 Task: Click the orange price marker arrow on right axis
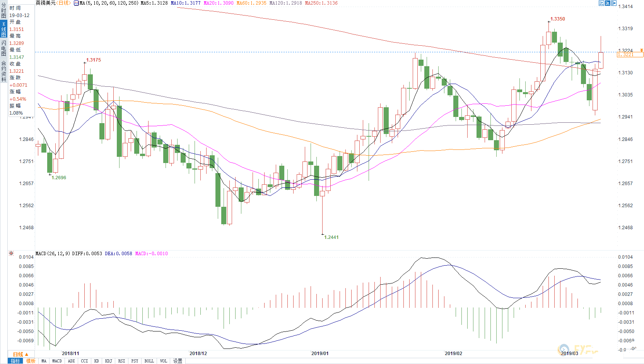click(642, 51)
